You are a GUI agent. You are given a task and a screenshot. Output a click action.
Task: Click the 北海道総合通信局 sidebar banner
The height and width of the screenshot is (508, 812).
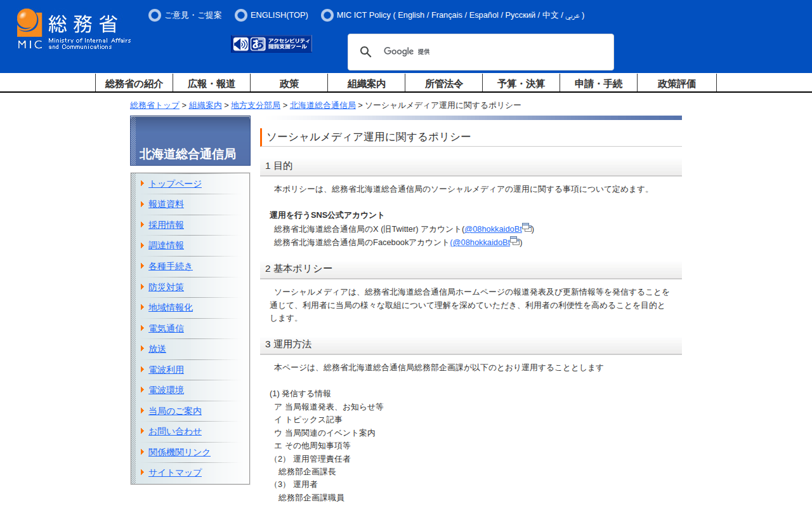point(190,141)
